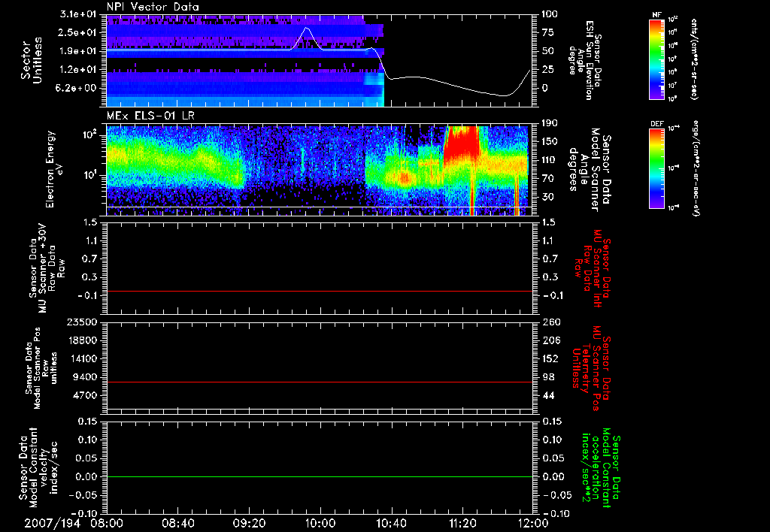Click the "1.9e+01" sector axis value

(78, 51)
